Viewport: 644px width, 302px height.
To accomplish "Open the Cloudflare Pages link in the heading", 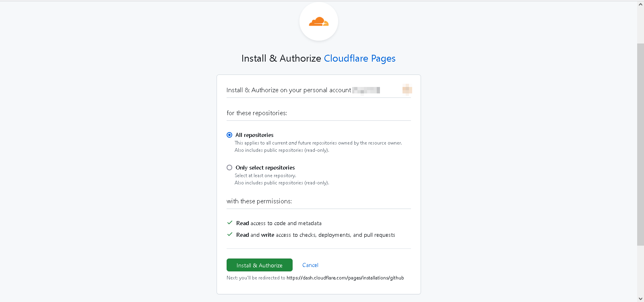I will click(359, 58).
